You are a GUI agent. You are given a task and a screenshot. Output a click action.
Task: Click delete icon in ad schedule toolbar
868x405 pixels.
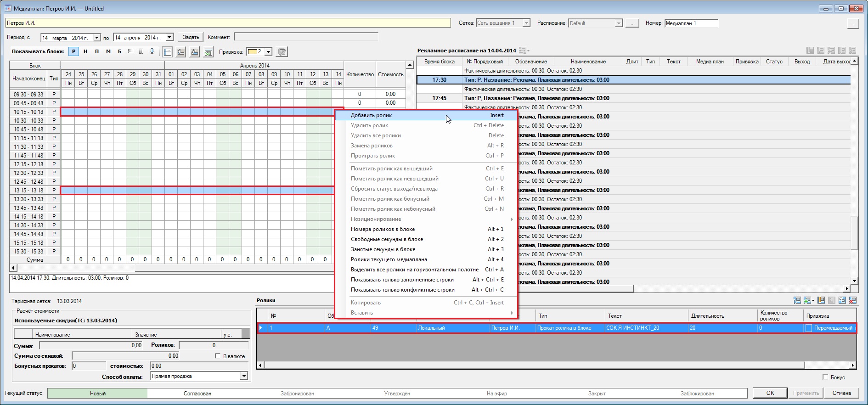pos(852,51)
